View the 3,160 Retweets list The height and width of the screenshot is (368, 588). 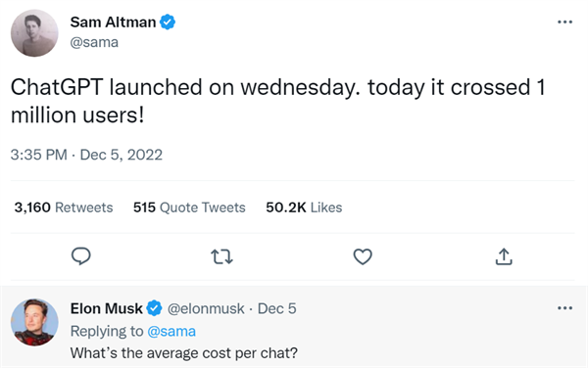pyautogui.click(x=64, y=207)
